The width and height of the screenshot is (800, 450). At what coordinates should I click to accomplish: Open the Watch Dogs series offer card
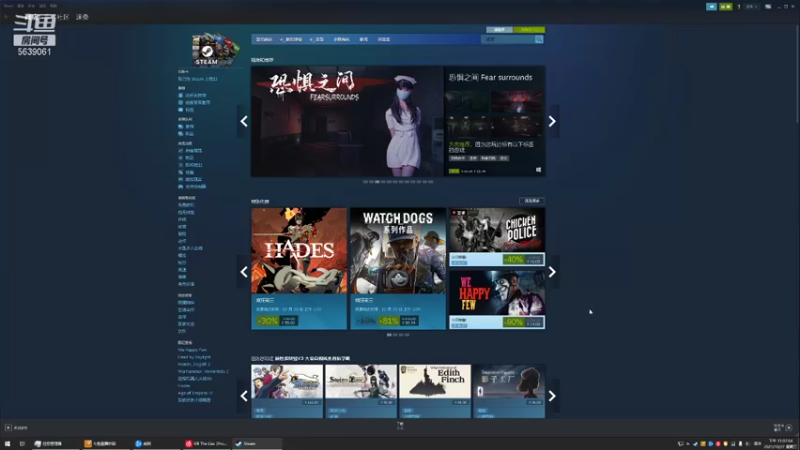point(398,268)
